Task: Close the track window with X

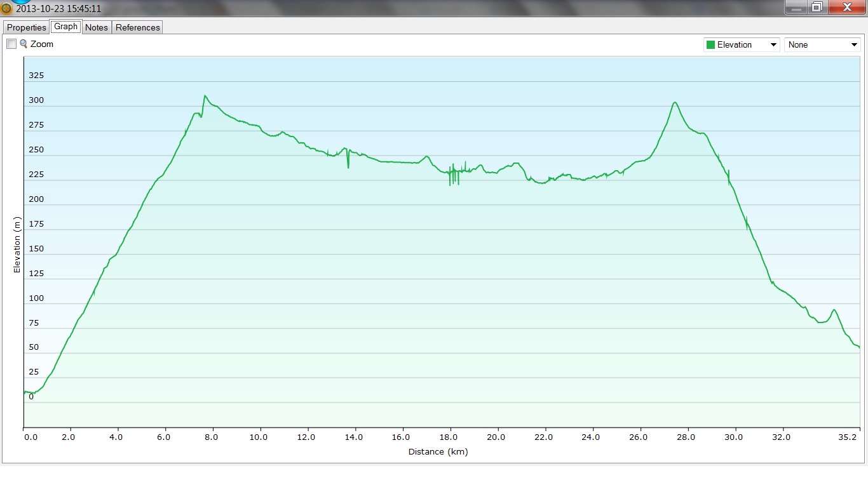Action: [x=846, y=7]
